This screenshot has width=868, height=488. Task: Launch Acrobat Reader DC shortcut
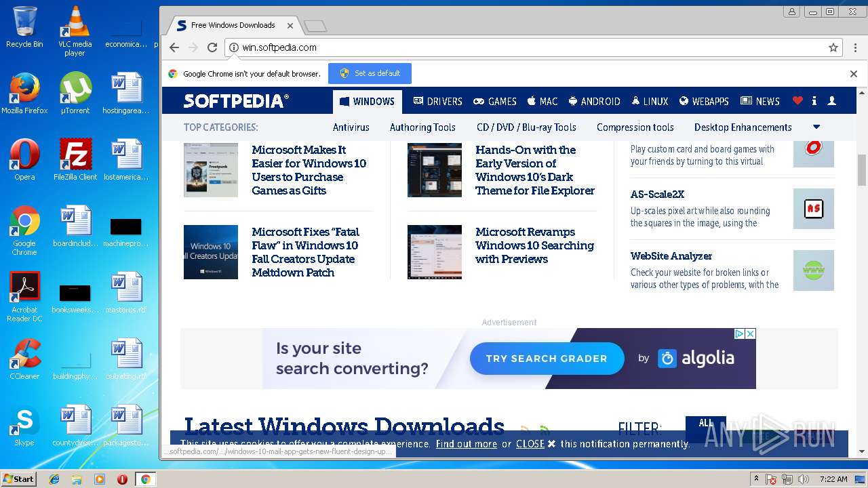click(24, 297)
